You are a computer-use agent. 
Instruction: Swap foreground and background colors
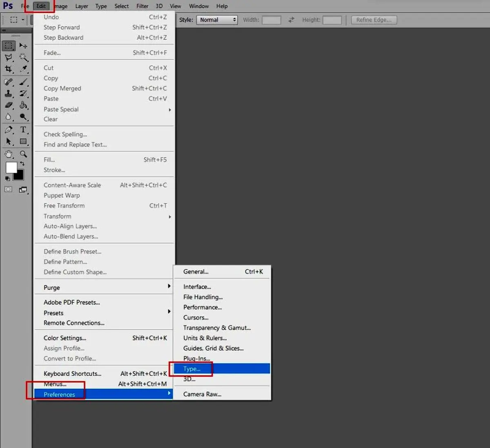22,164
